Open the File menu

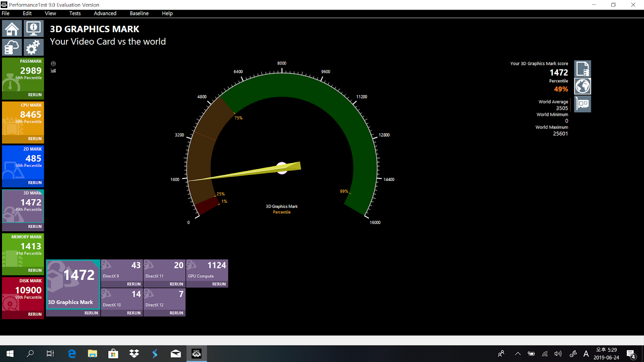pos(6,13)
